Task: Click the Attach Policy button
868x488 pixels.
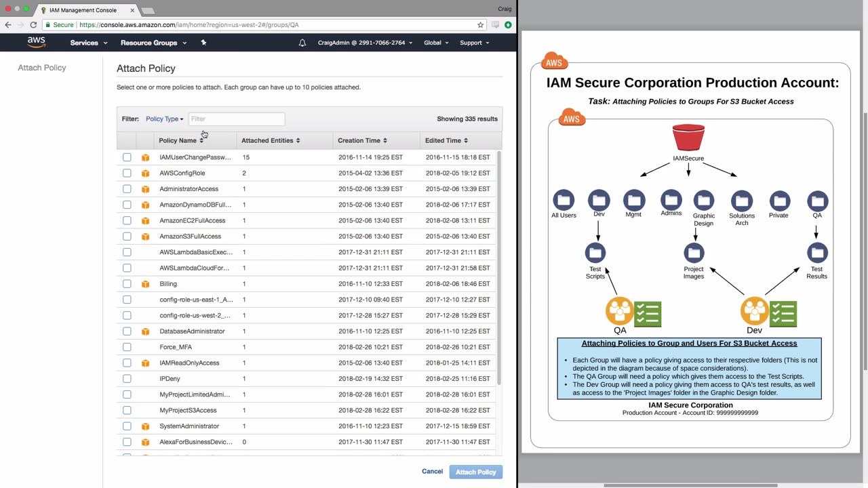Action: tap(476, 472)
